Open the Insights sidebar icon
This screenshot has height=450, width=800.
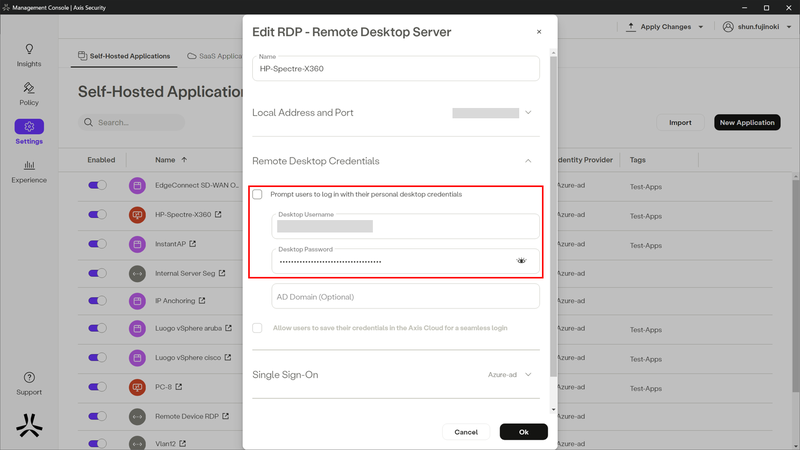29,49
